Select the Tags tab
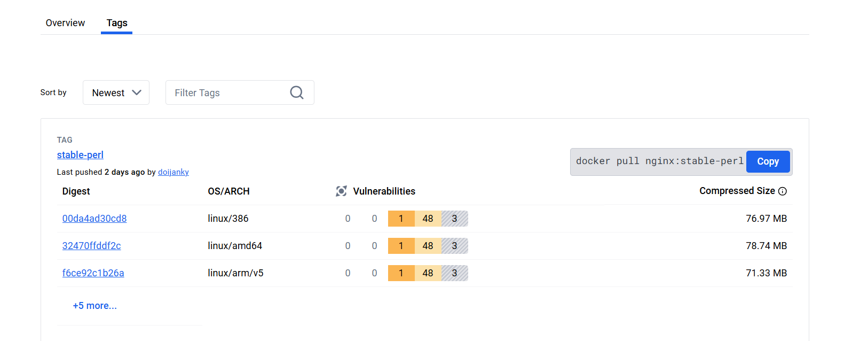Image resolution: width=868 pixels, height=341 pixels. point(117,23)
